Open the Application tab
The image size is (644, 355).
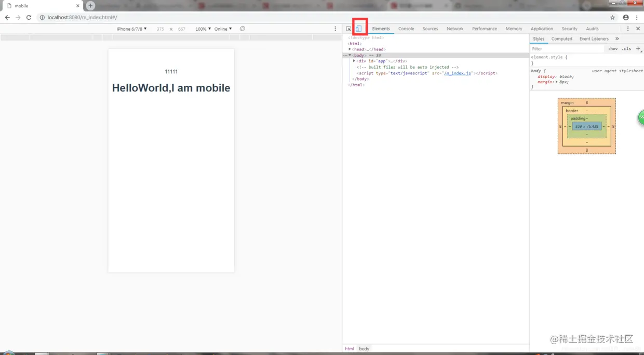tap(542, 29)
